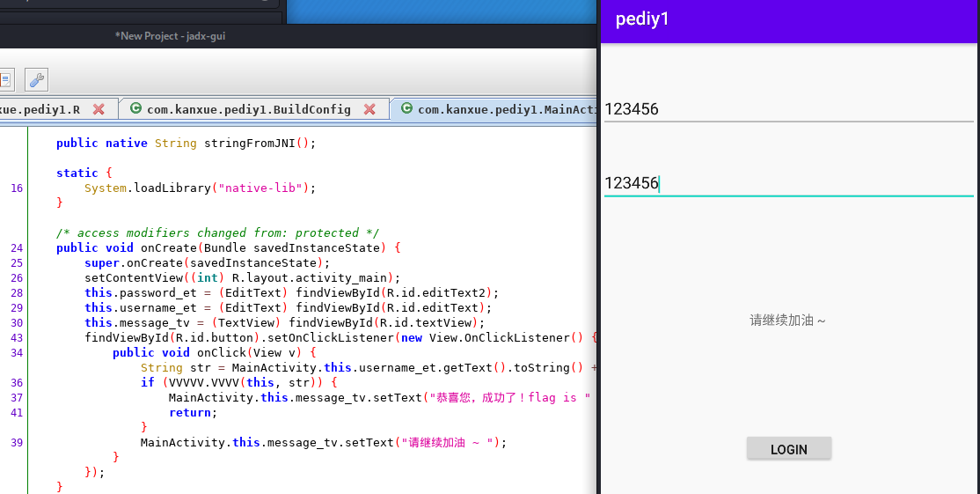The height and width of the screenshot is (494, 980).
Task: Click line number 36 in gutter
Action: click(18, 382)
